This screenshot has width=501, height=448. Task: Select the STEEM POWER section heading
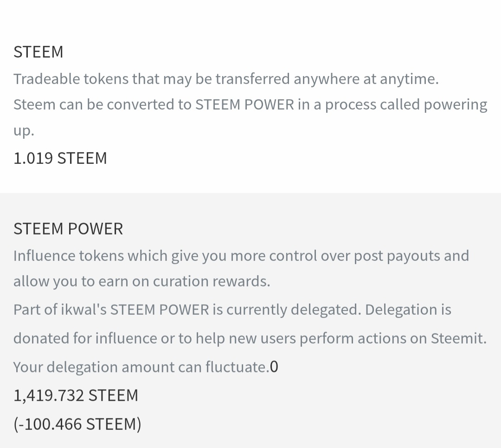point(68,229)
